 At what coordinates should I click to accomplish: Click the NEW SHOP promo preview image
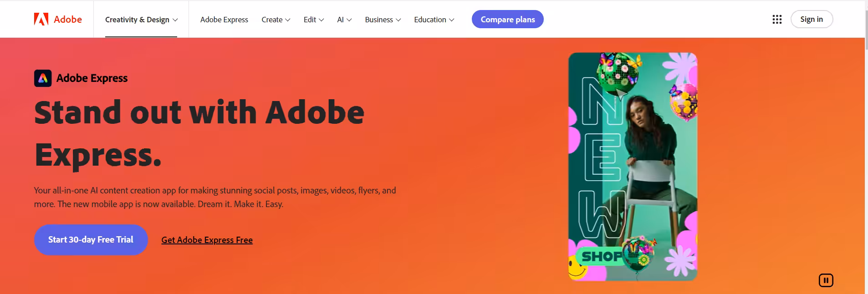[x=633, y=167]
